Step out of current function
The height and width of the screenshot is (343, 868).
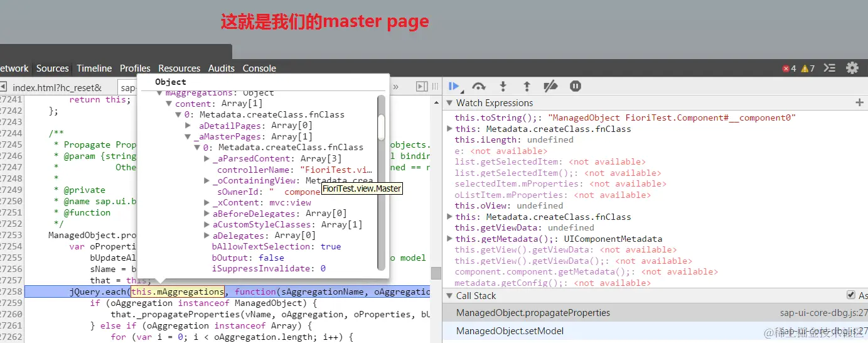tap(527, 87)
